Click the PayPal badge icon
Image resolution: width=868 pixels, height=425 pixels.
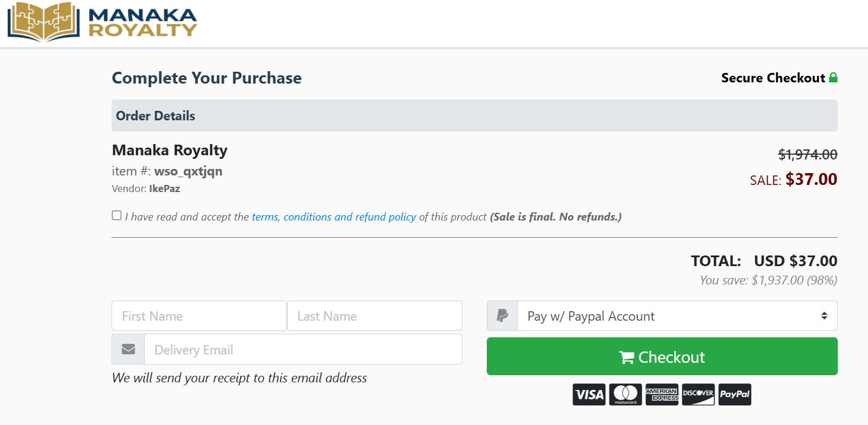(734, 394)
